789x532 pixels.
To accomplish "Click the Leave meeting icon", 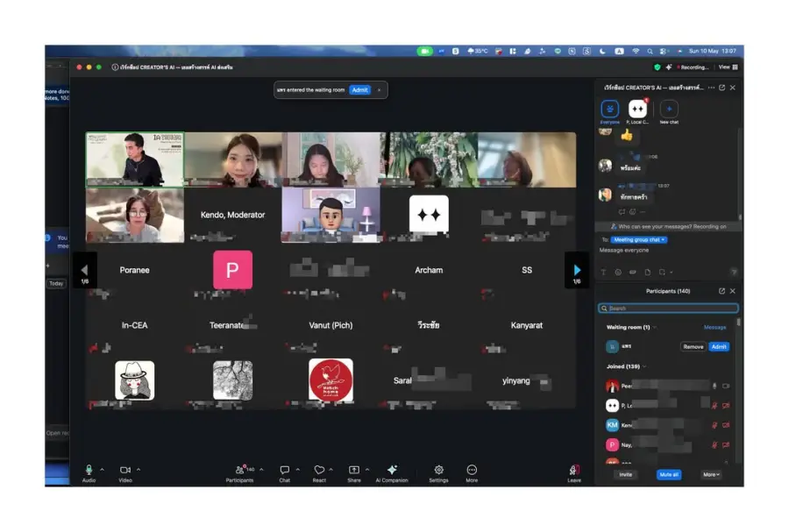I will click(x=574, y=470).
